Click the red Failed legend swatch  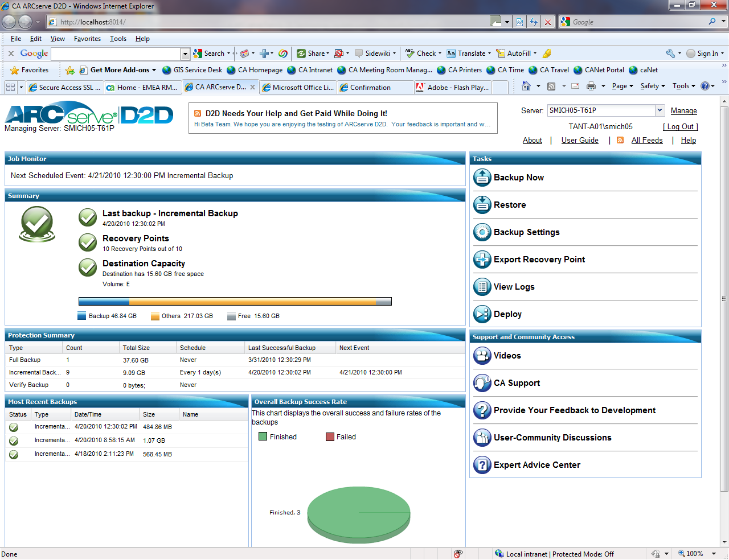click(x=330, y=437)
